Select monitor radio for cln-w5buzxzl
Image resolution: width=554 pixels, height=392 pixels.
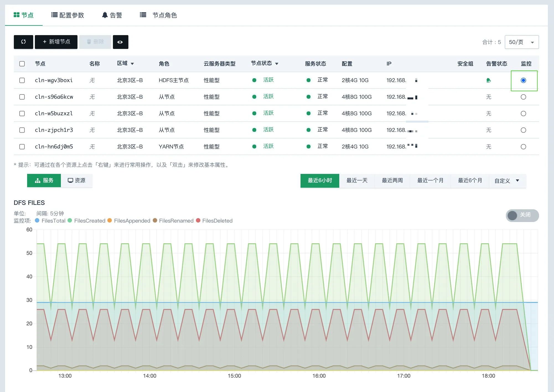click(523, 114)
